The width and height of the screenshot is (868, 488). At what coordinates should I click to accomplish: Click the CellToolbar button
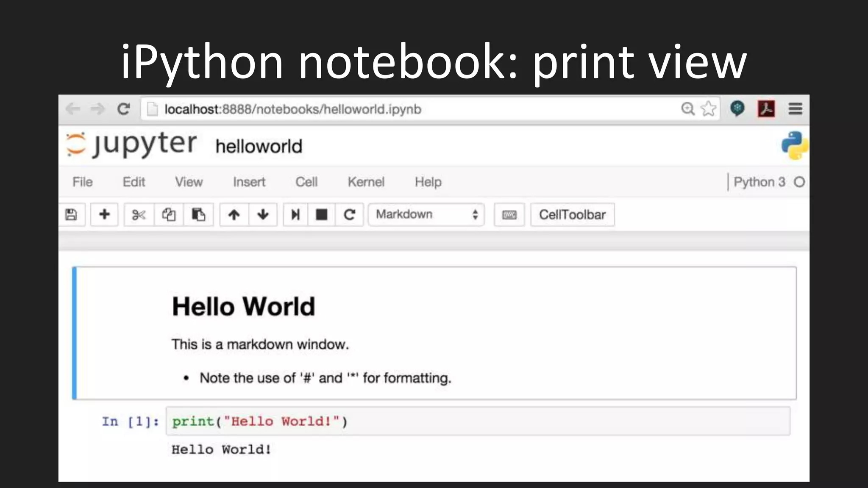point(572,215)
